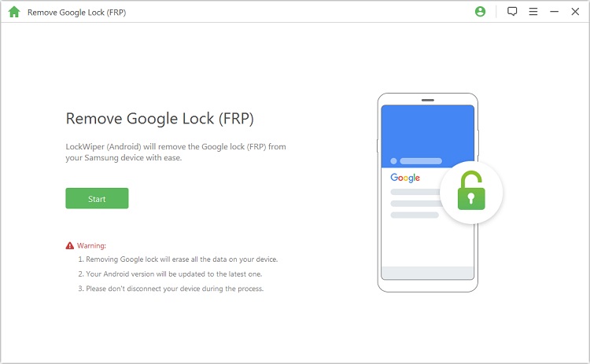Click the "Remove Google Lock (FRP)" window title
The image size is (590, 364).
[x=76, y=13]
